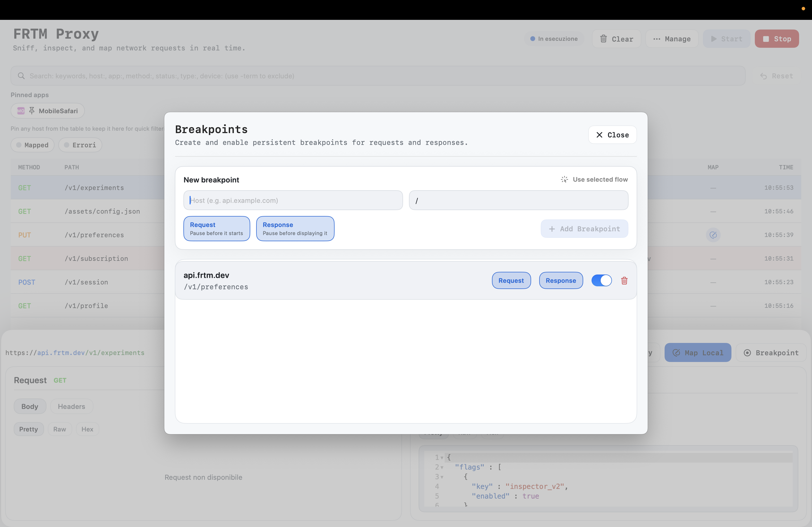The width and height of the screenshot is (812, 527).
Task: Click the Clear trash icon in the header
Action: pos(603,39)
